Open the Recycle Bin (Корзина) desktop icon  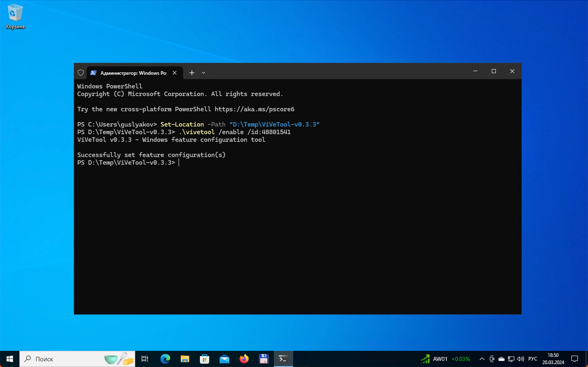[15, 17]
